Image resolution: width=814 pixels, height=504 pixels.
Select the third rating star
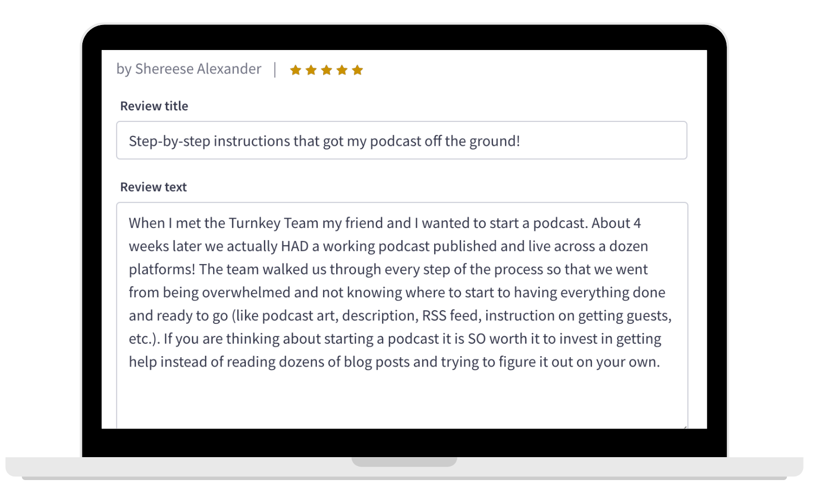[x=326, y=70]
